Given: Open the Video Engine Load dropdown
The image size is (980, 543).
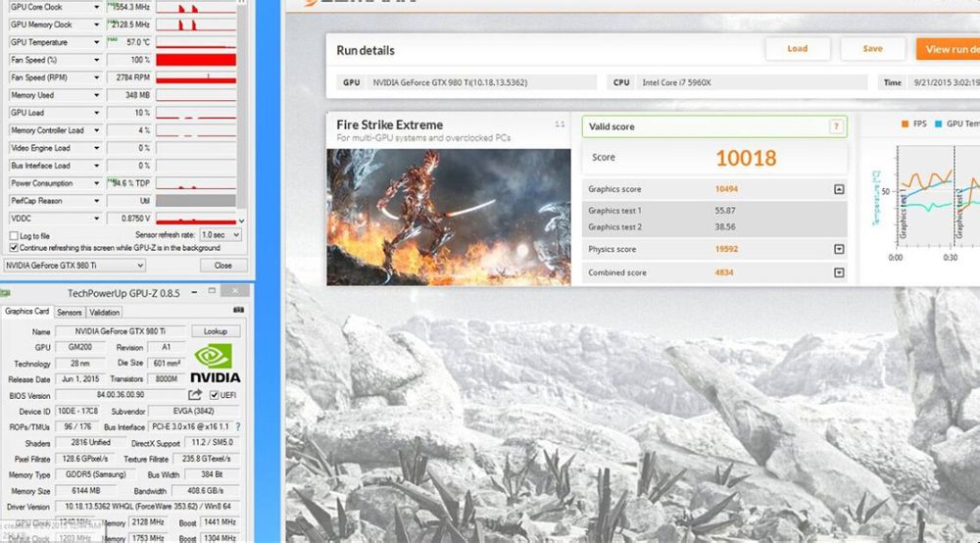Looking at the screenshot, I should pos(96,148).
